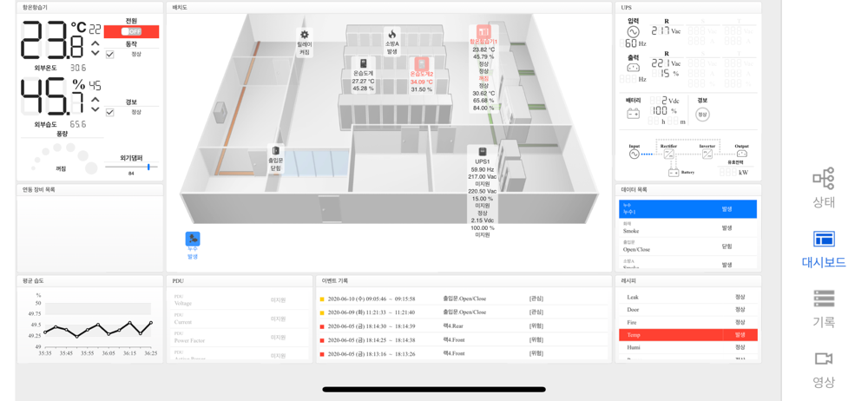Toggle the 전원 power OFF switch
Viewport: 868px width, 401px height.
[x=132, y=31]
